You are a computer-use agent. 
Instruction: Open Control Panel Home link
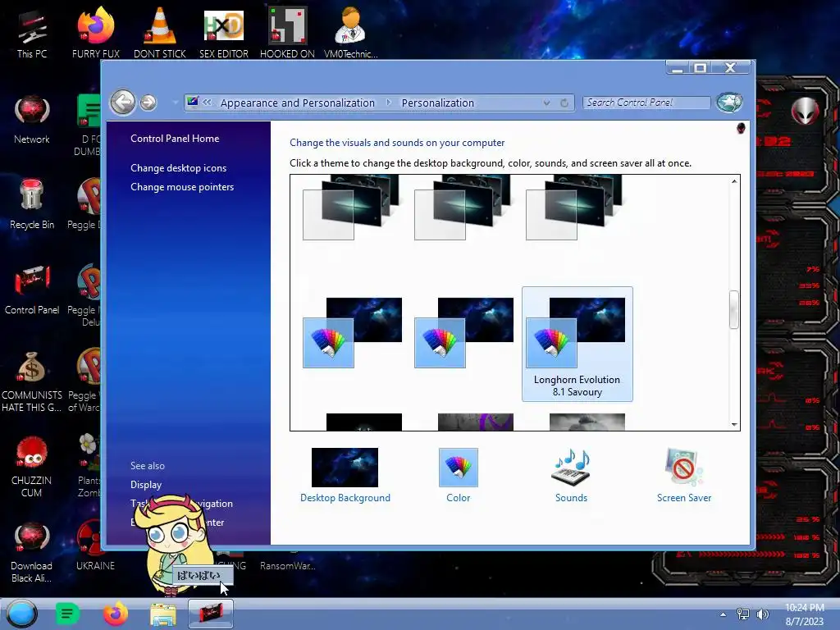175,138
